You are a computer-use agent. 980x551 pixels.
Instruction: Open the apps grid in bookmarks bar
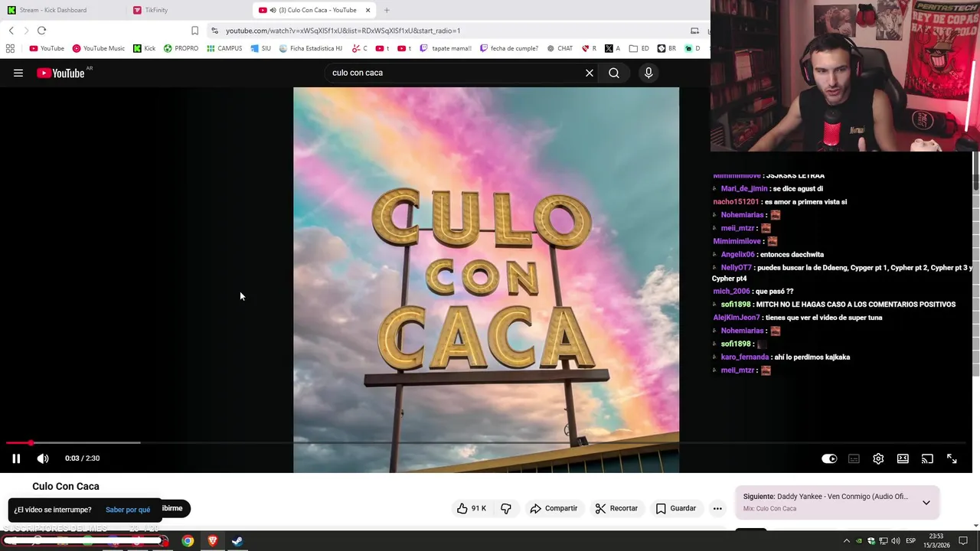coord(10,48)
